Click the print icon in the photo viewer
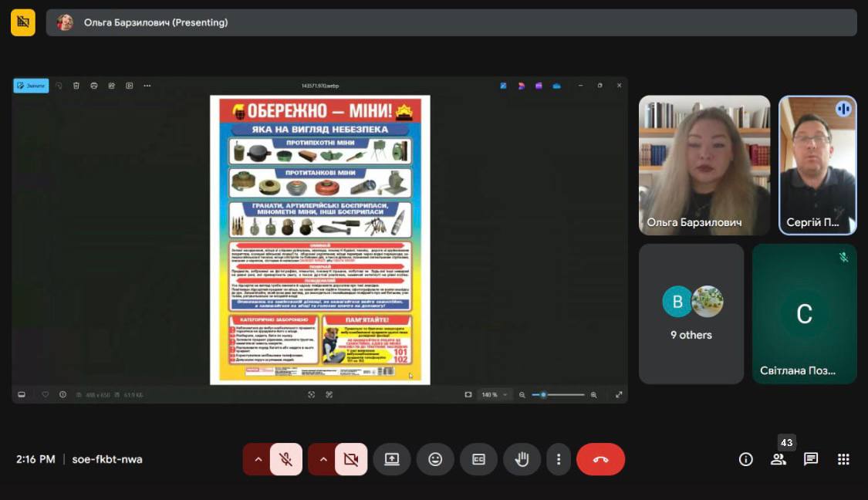Image resolution: width=868 pixels, height=500 pixels. click(94, 86)
